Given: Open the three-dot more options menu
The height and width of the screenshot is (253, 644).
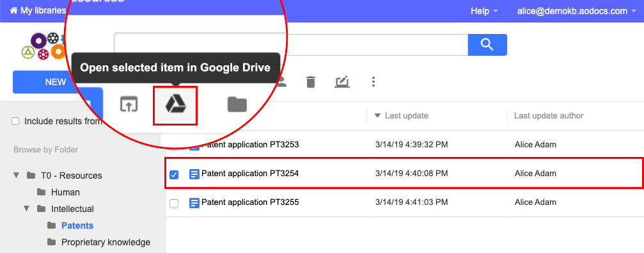Looking at the screenshot, I should click(x=373, y=81).
